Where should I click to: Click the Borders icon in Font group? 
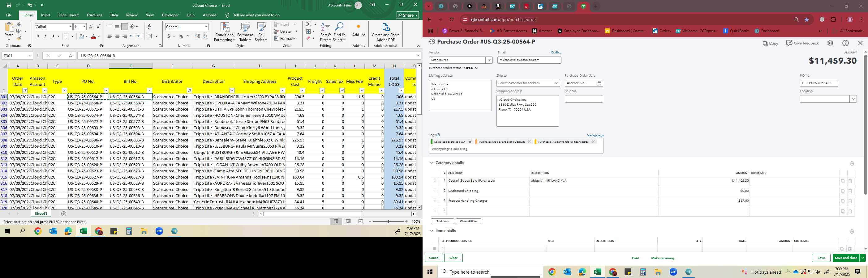[x=67, y=36]
